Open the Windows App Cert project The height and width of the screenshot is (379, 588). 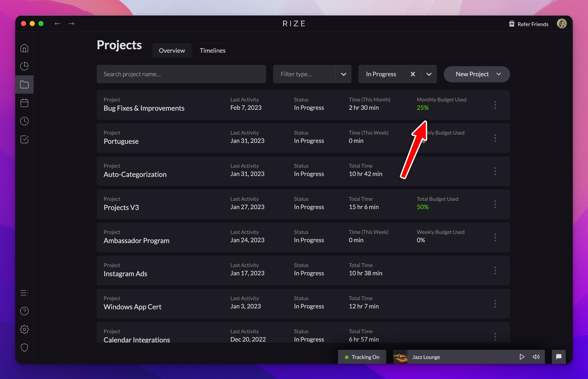pos(132,307)
